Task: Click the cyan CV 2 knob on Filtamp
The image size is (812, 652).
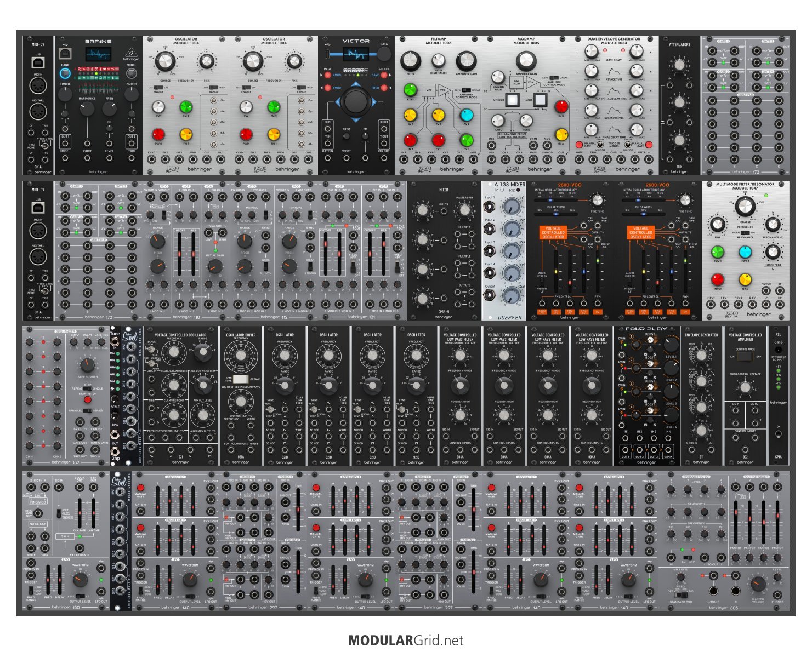Action: (466, 115)
